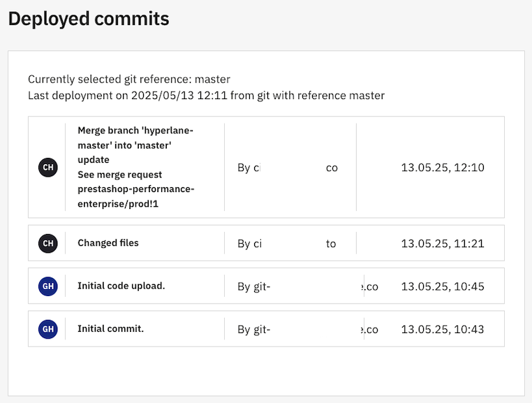Click the CH avatar beside Changed files
This screenshot has height=403, width=532.
tap(47, 244)
